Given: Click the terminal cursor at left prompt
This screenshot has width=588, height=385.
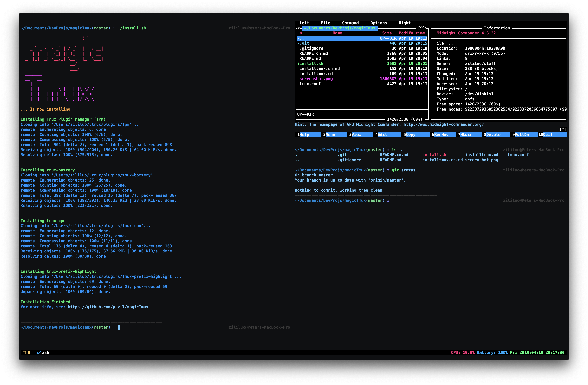Looking at the screenshot, I should coord(119,327).
